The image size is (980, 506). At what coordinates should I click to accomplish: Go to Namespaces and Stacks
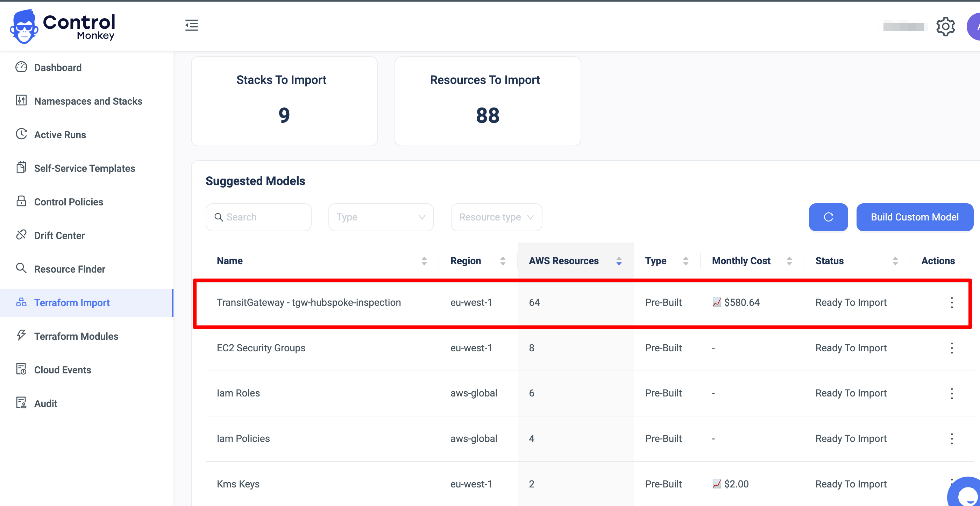pyautogui.click(x=88, y=101)
